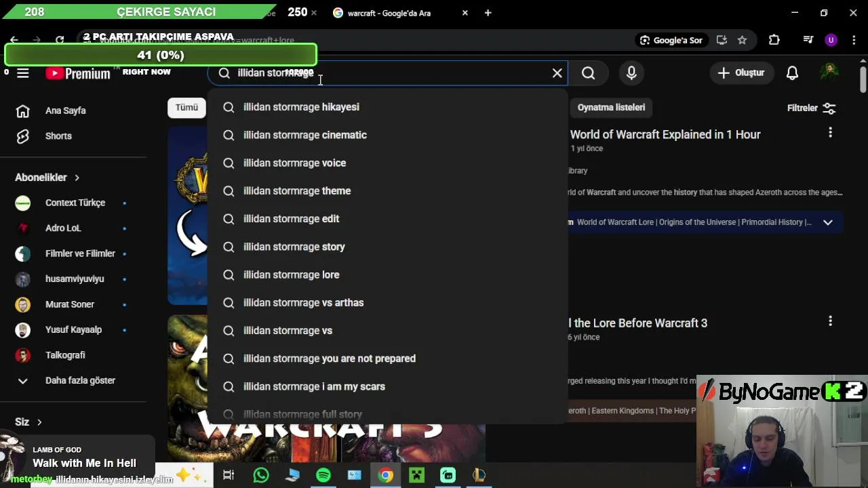868x488 pixels.
Task: Choose suggestion illidan stormrage i am my scars
Action: click(x=387, y=386)
